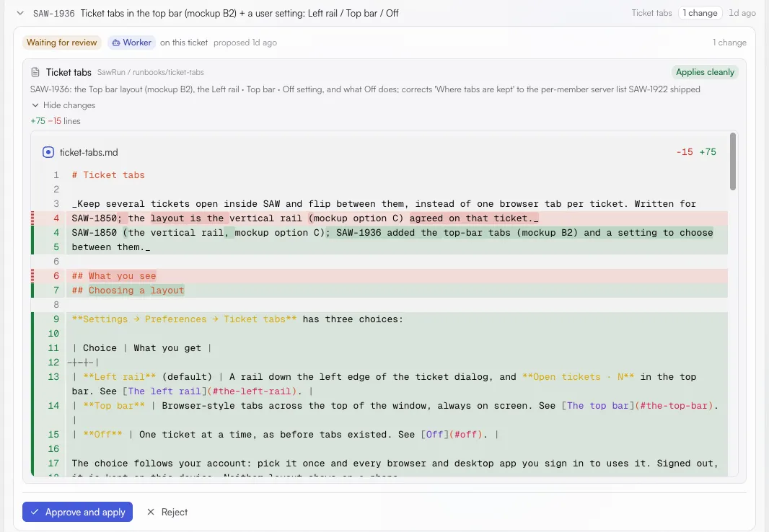
Task: Click the Worker badge
Action: pos(132,43)
